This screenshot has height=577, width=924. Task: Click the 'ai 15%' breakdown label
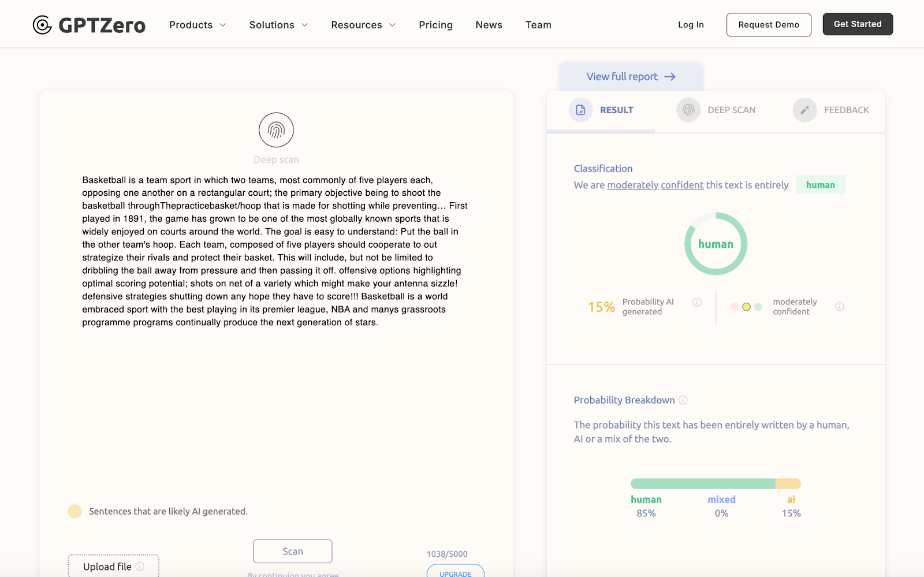click(791, 506)
